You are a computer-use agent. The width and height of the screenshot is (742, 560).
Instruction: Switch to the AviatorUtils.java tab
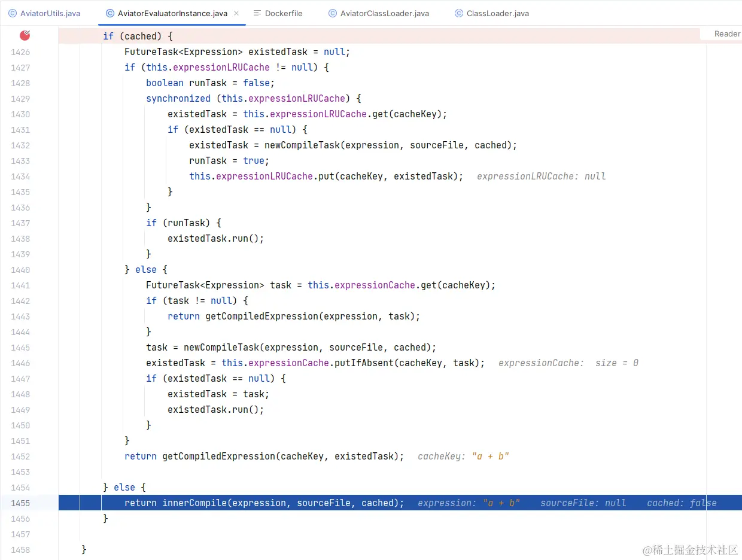click(x=44, y=13)
